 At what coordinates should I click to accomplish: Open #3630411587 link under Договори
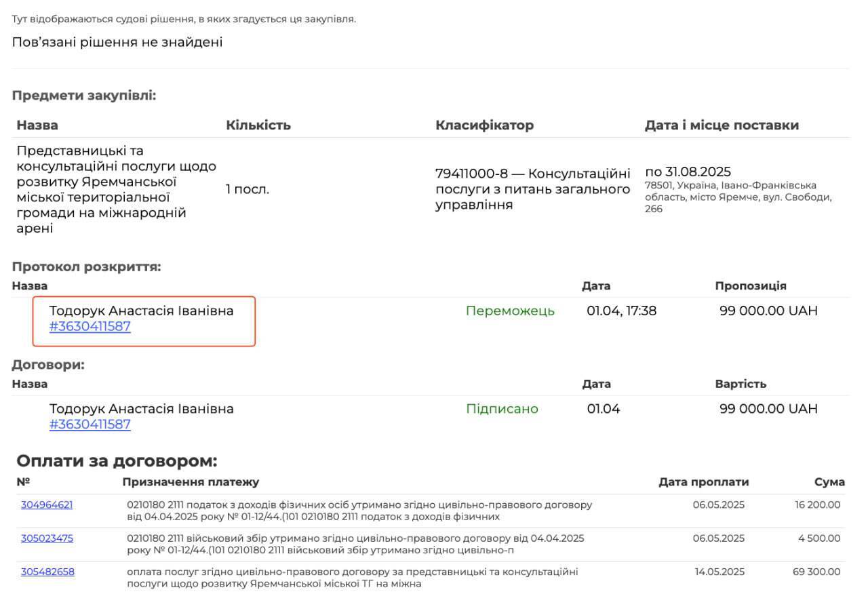click(90, 425)
